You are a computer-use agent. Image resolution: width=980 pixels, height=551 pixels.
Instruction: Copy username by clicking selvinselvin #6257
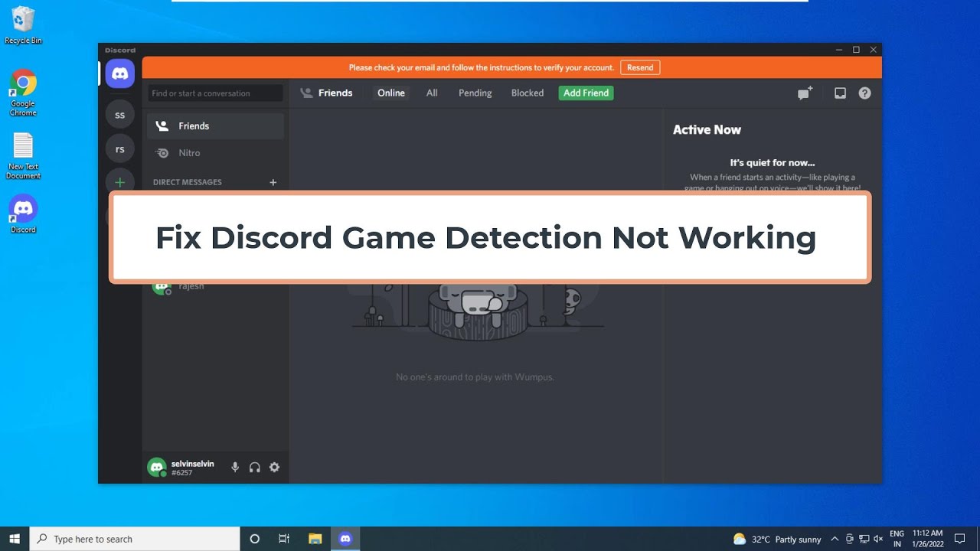(x=193, y=468)
